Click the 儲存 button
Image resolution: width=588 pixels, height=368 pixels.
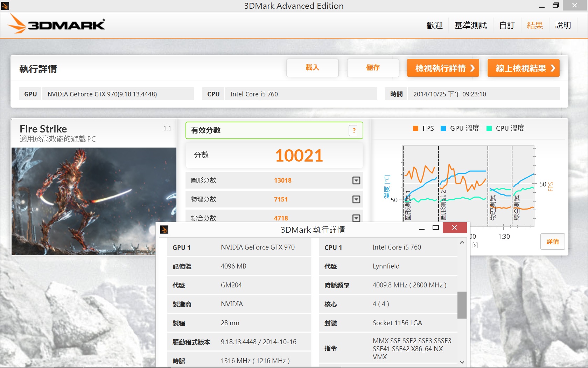tap(373, 68)
